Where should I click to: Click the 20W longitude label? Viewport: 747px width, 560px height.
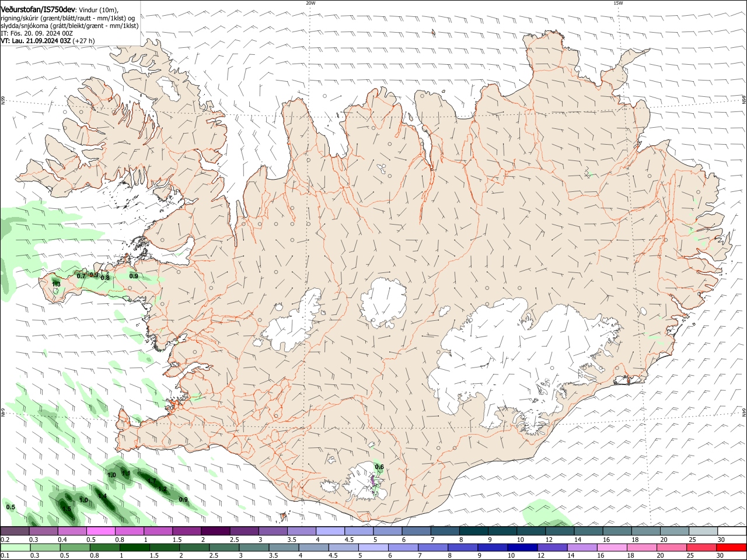coord(310,3)
